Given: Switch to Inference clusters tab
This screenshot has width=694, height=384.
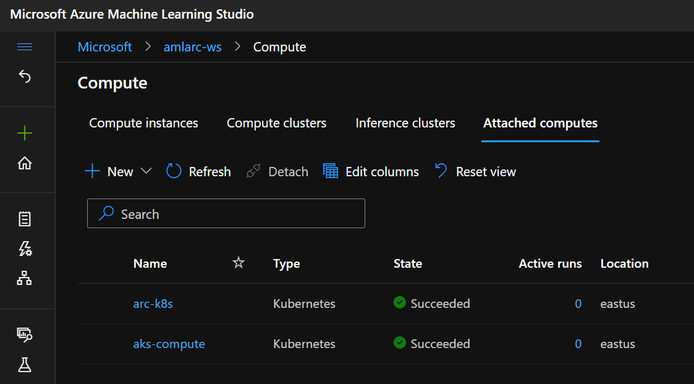Looking at the screenshot, I should (405, 123).
